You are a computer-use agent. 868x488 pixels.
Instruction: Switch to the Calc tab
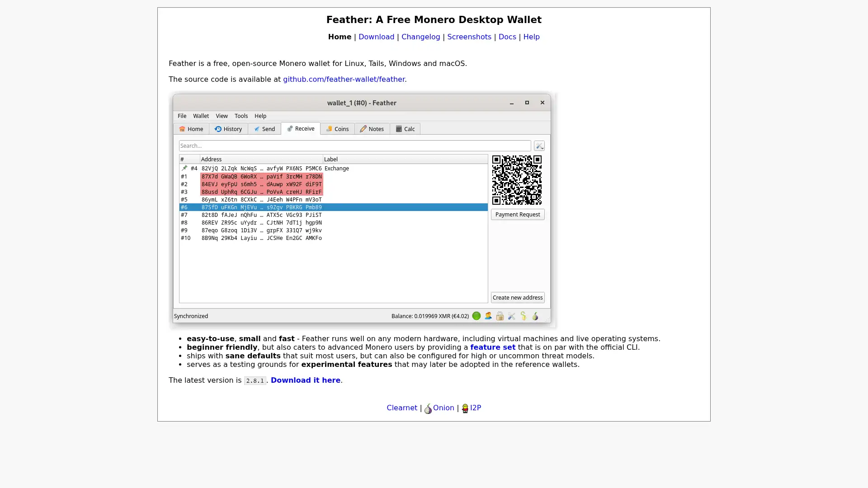[x=405, y=129]
